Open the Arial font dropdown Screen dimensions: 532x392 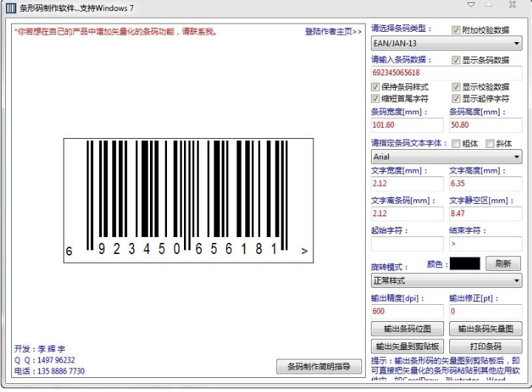click(x=446, y=157)
